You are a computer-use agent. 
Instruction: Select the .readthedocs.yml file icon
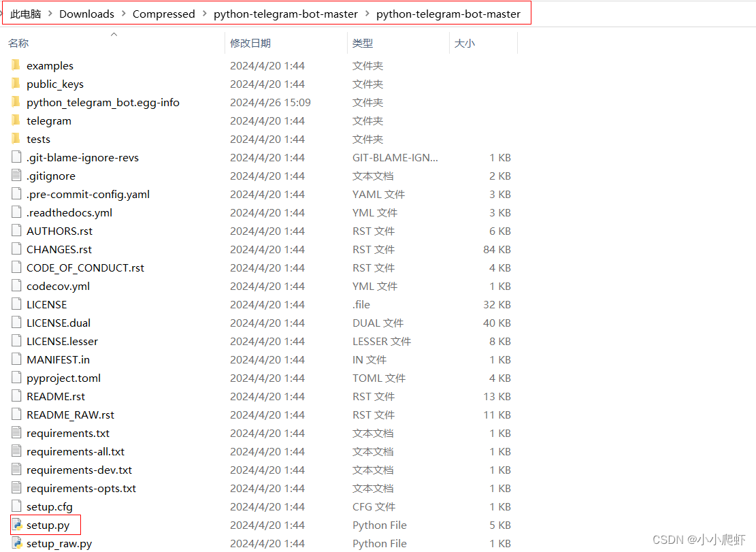(16, 212)
